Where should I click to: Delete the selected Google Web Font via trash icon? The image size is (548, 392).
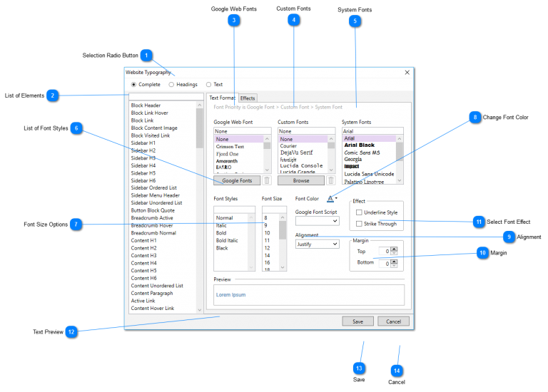tap(267, 181)
